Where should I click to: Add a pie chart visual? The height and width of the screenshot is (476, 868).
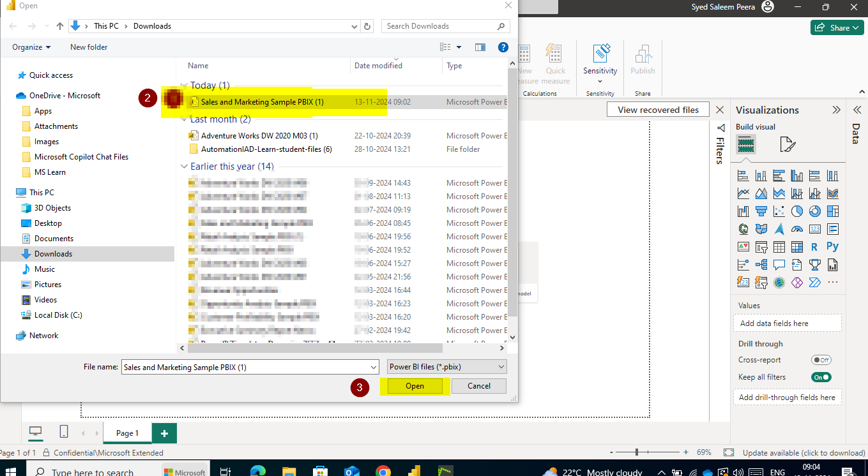(x=796, y=211)
